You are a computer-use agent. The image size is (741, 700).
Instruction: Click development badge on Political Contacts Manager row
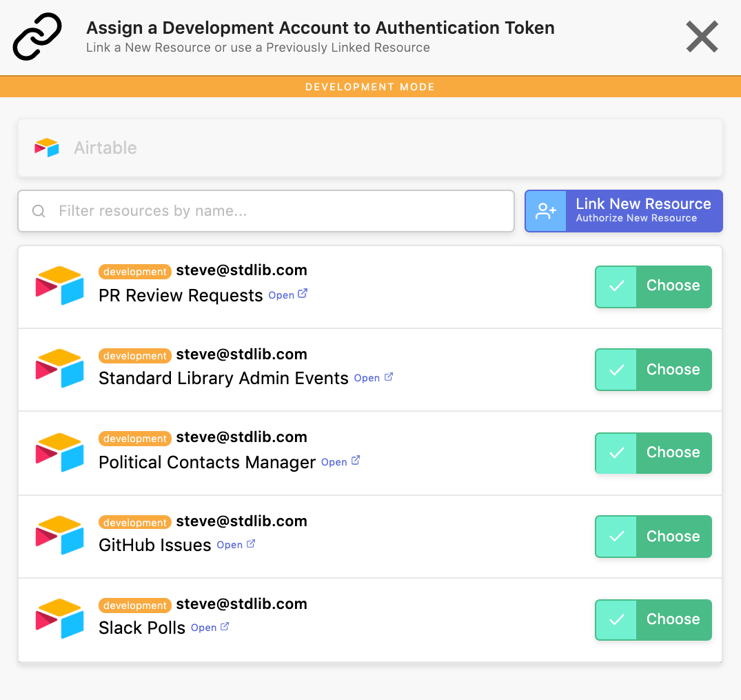(x=135, y=439)
